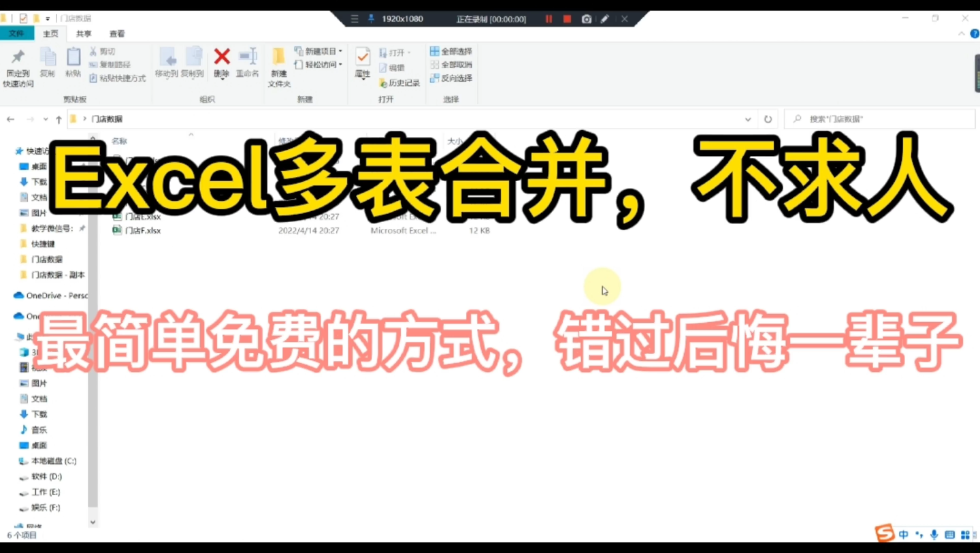The height and width of the screenshot is (553, 980).
Task: Open the recorder pencil annotation tool
Action: pyautogui.click(x=604, y=19)
